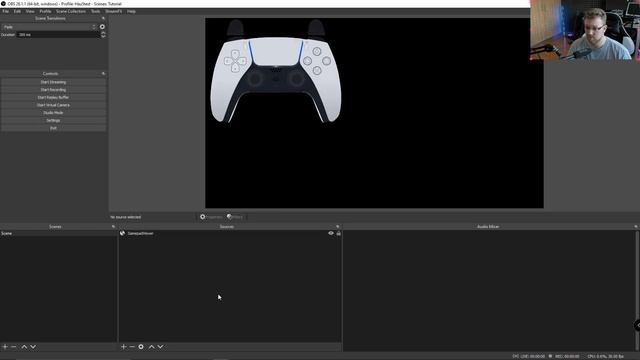Remove selected scene with minus icon

pos(13,347)
